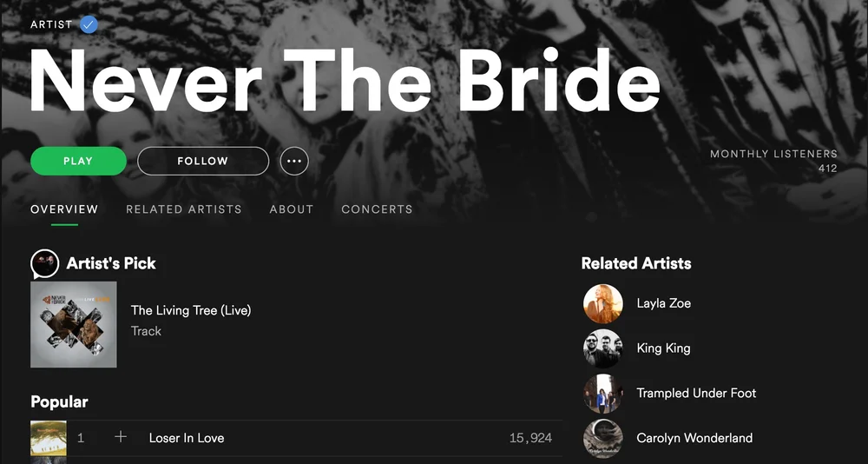868x464 pixels.
Task: Add Loser In Love with plus icon
Action: coord(121,437)
